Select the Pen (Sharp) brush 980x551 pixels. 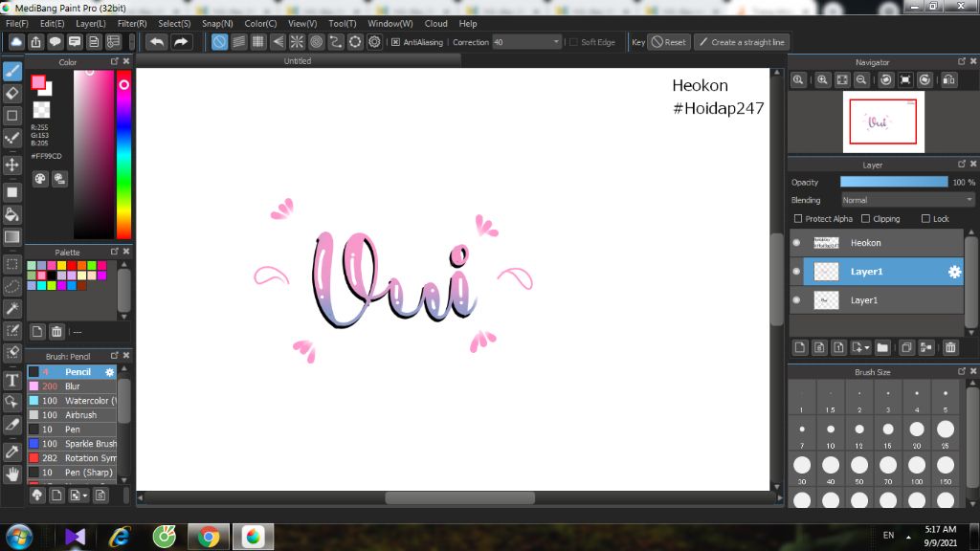tap(72, 473)
